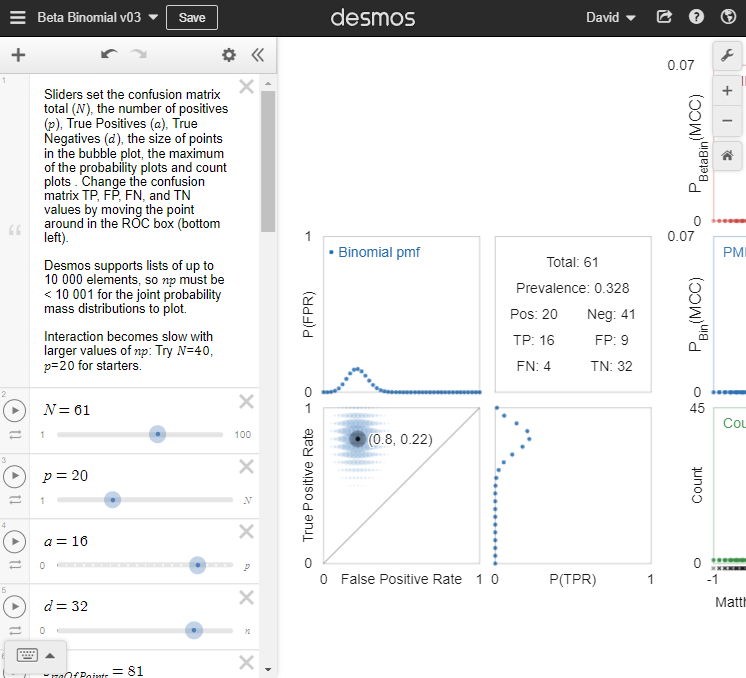Viewport: 746px width, 678px height.
Task: Zoom in on the graph
Action: click(727, 90)
